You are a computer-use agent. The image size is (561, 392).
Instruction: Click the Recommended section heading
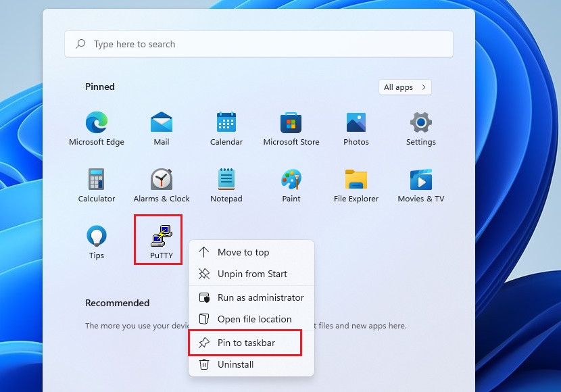point(118,303)
